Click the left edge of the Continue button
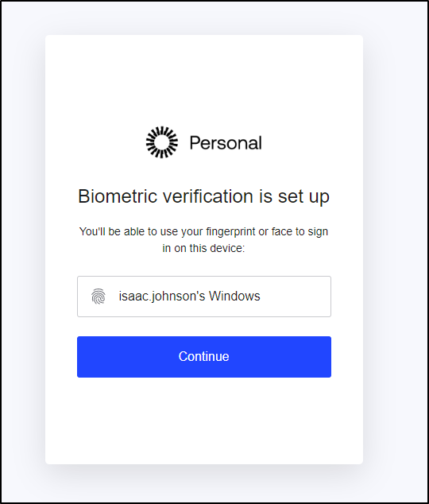429x504 pixels. 81,357
